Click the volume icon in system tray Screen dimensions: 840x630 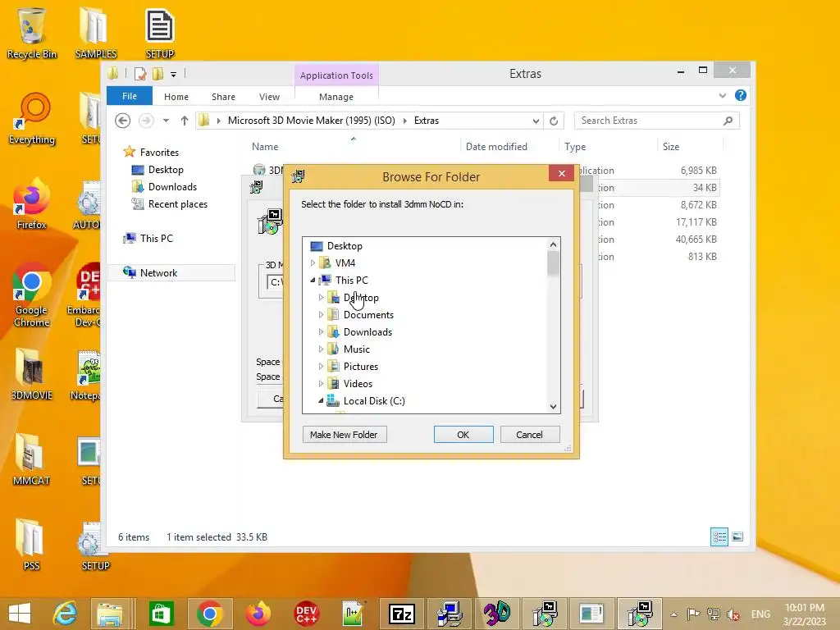(733, 614)
